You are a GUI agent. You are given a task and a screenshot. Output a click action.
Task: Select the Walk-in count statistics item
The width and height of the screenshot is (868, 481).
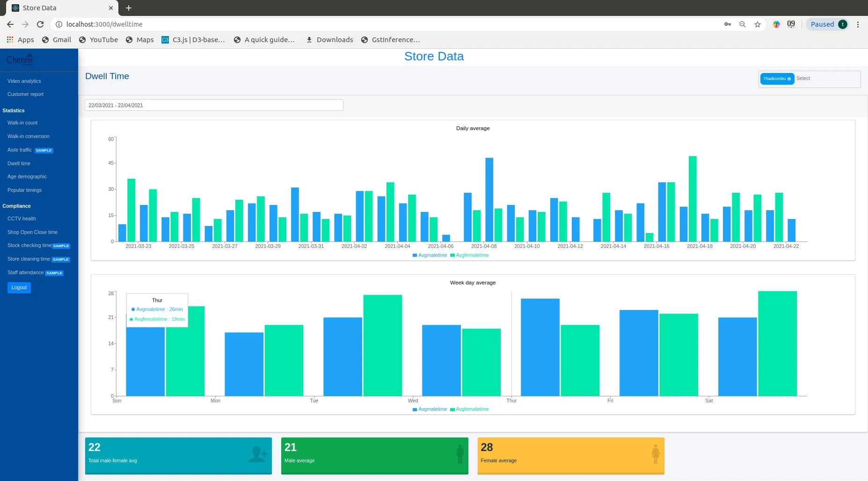click(x=22, y=123)
